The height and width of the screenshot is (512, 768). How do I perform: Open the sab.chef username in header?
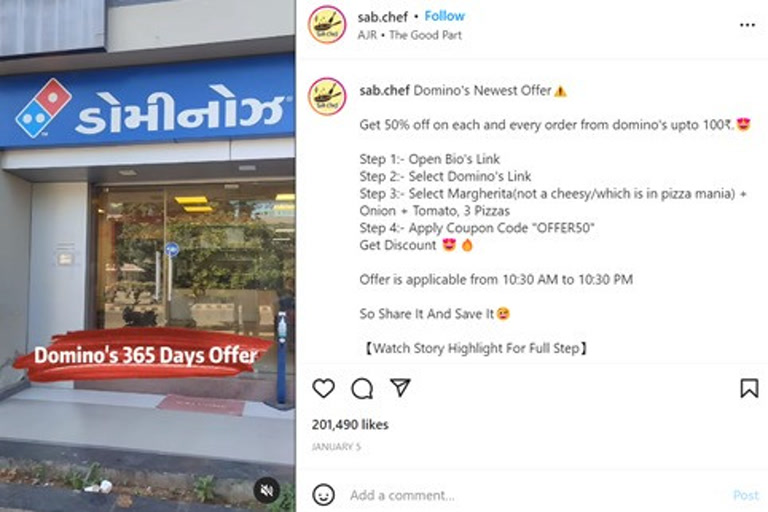[x=383, y=17]
